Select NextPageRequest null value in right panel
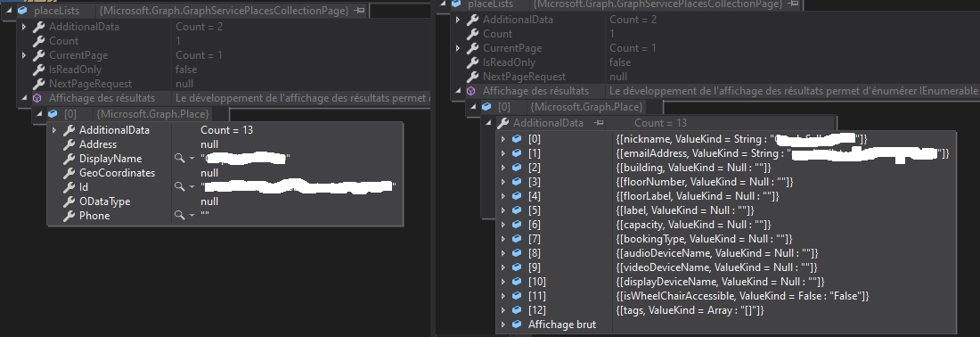Screen dimensions: 980x337 click(x=618, y=77)
